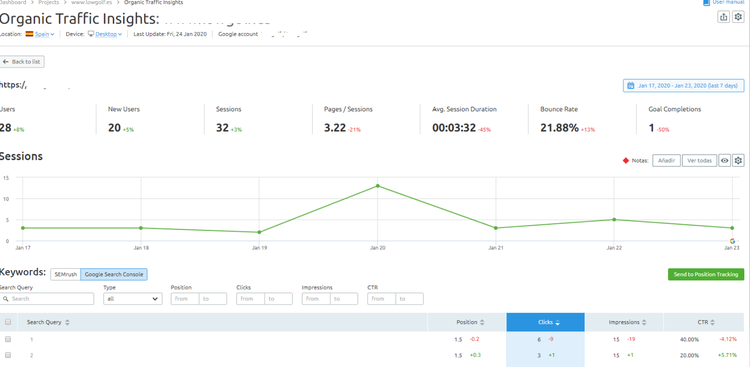The height and width of the screenshot is (367, 750).
Task: Click the Sessions metric value 32
Action: tap(222, 128)
